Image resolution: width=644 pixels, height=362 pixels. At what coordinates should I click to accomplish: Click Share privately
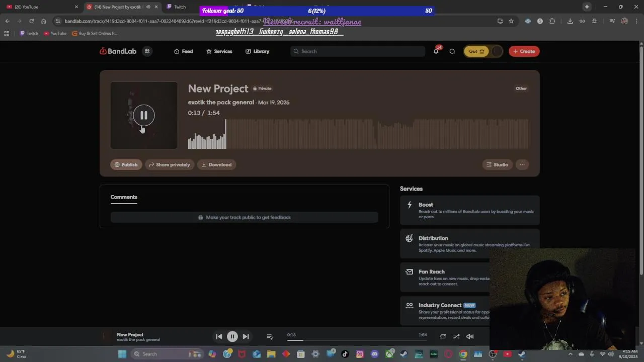(169, 164)
